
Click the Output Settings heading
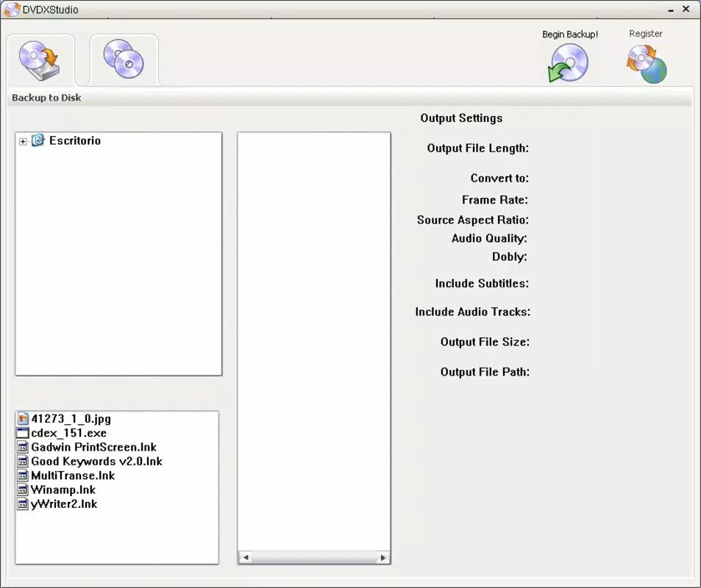[461, 118]
